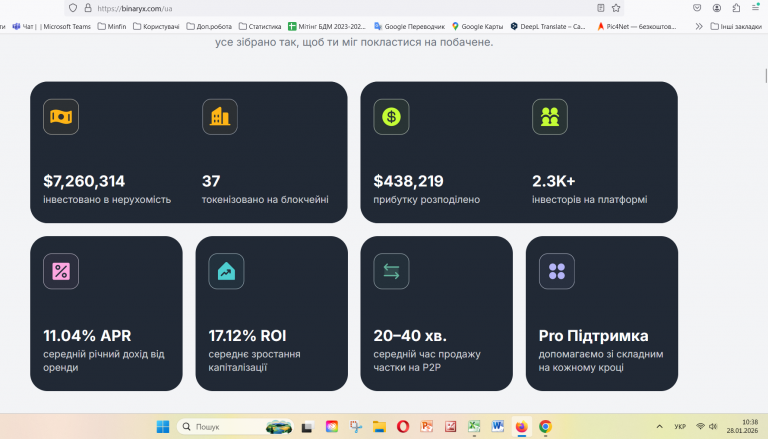Open the Minfin bookmarks folder
Viewport: 768px width, 439px height.
[112, 26]
